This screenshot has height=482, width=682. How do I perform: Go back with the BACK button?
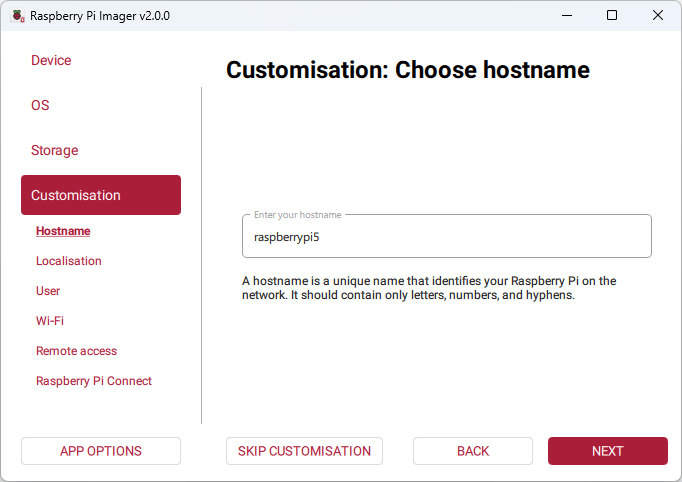473,451
